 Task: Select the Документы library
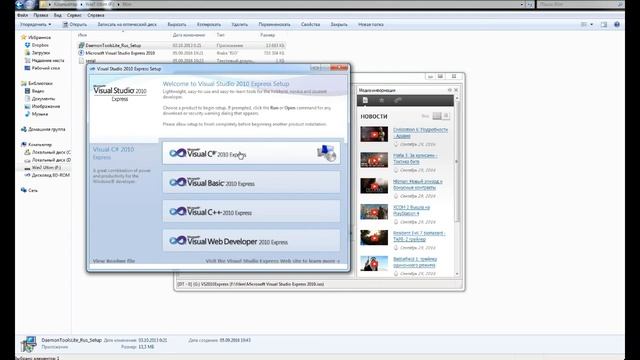[x=40, y=99]
